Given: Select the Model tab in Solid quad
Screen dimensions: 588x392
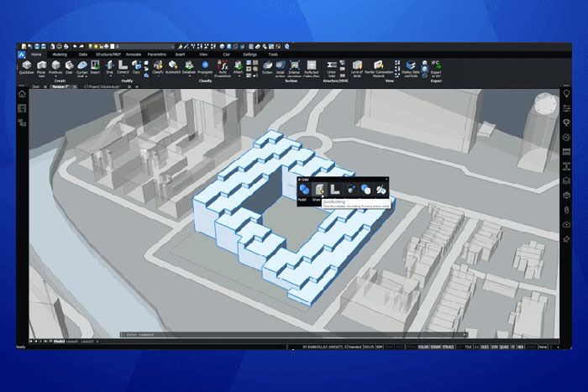Looking at the screenshot, I should [302, 200].
